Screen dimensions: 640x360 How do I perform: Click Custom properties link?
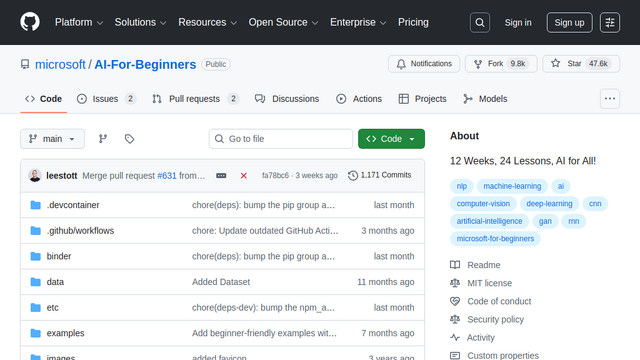(503, 356)
